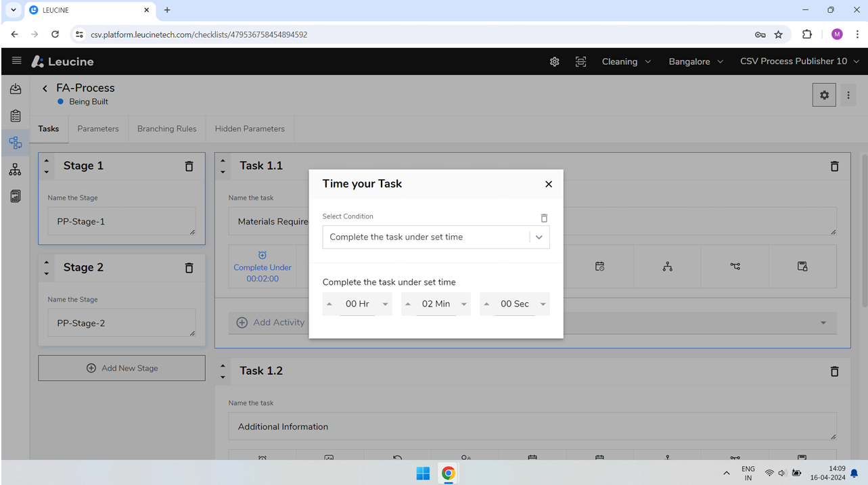Click Task 1.1 dependency nodes icon
Viewport: 868px width, 485px height.
coord(735,267)
